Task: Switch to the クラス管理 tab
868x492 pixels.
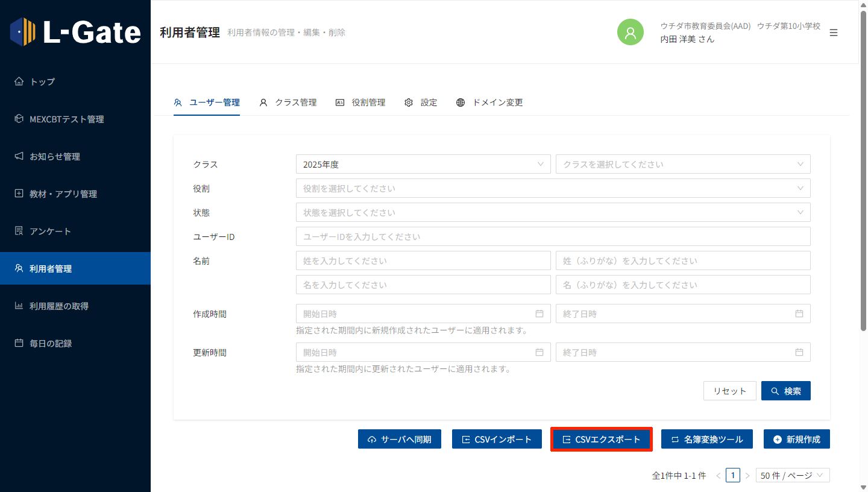Action: tap(288, 102)
